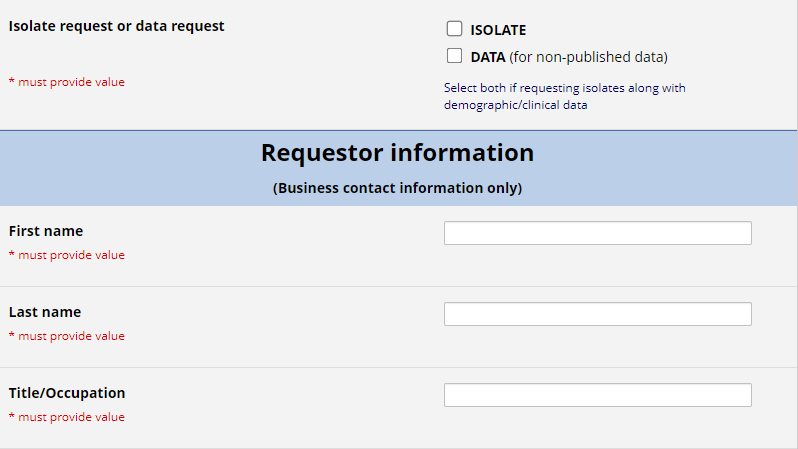The height and width of the screenshot is (449, 798).
Task: Click the Requestor information heading
Action: tap(397, 152)
